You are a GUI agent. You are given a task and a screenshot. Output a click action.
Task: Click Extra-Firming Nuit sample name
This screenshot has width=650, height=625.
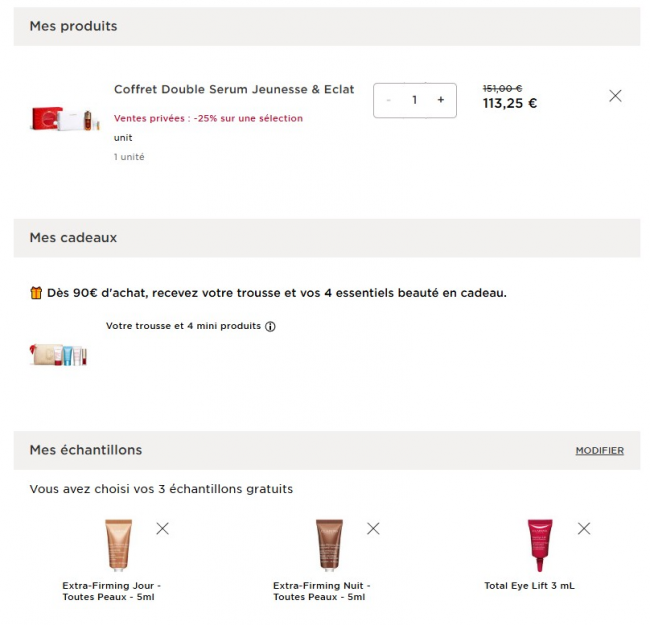point(321,591)
